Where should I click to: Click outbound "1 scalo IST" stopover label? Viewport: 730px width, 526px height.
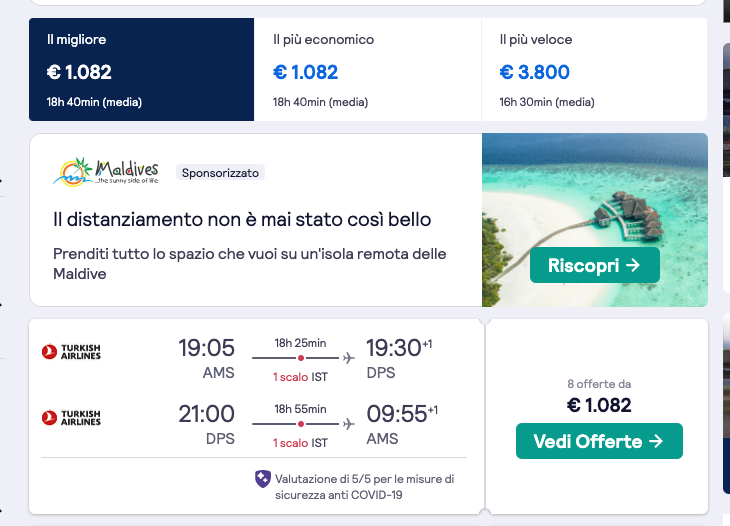pyautogui.click(x=300, y=377)
